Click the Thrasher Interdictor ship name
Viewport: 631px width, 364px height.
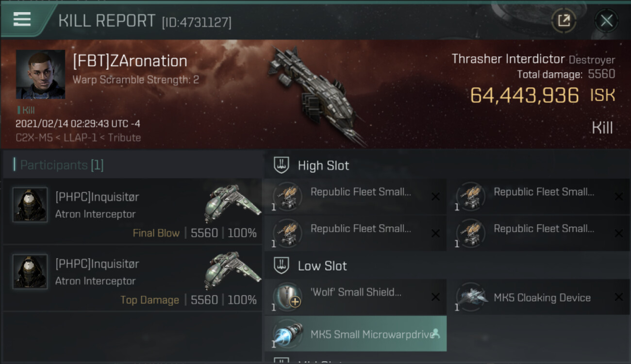[x=508, y=59]
